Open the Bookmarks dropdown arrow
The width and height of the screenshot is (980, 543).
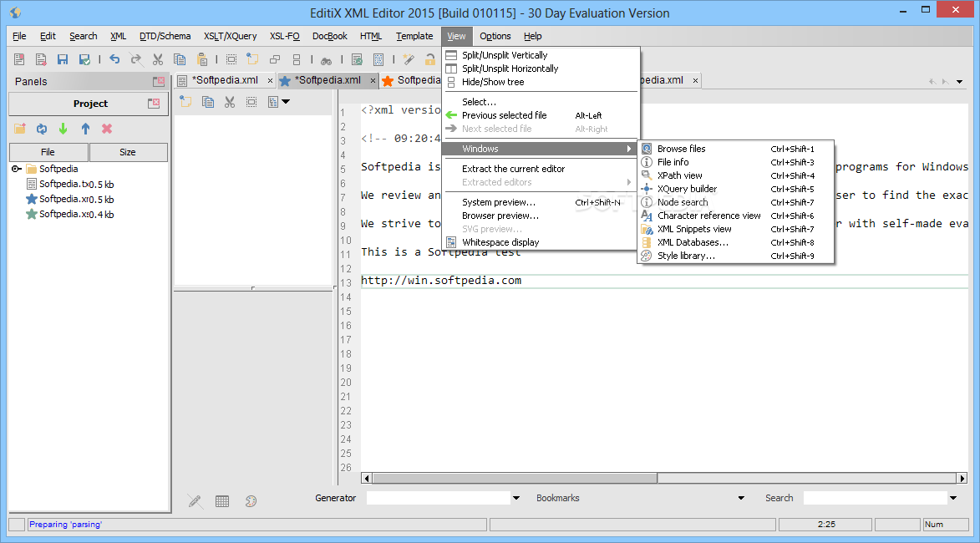pyautogui.click(x=741, y=498)
